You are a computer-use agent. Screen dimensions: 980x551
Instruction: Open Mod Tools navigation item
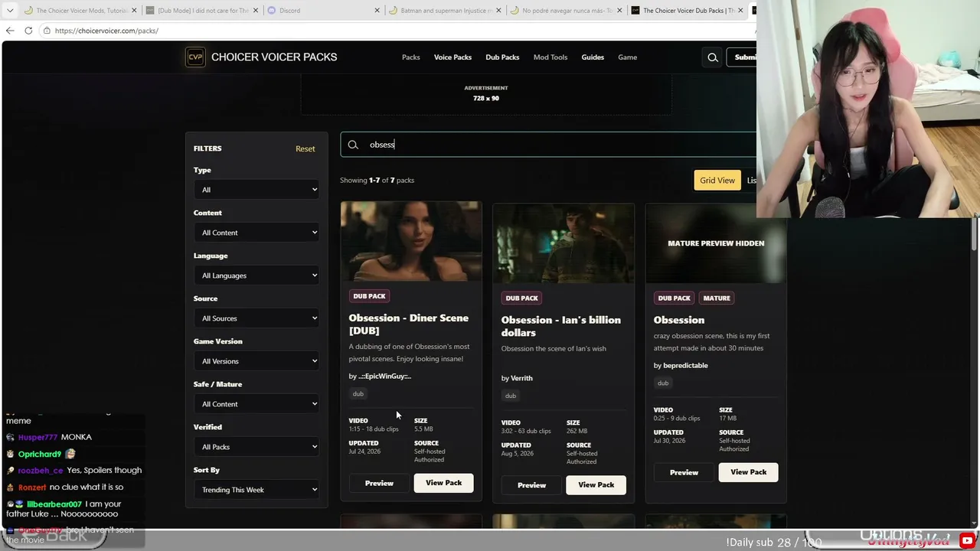click(x=550, y=57)
